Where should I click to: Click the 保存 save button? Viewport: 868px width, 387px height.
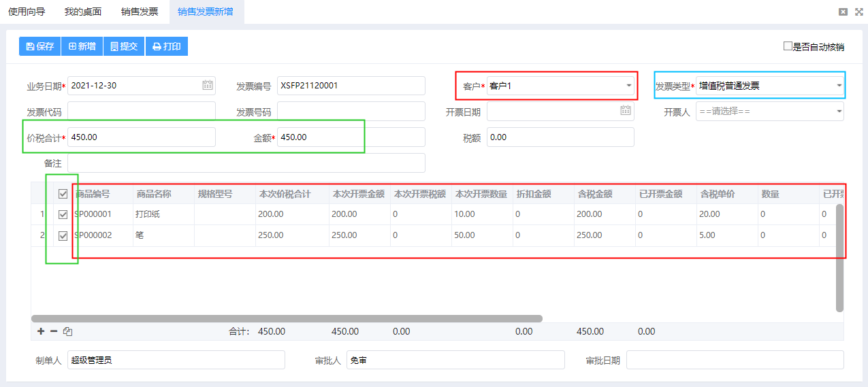39,46
